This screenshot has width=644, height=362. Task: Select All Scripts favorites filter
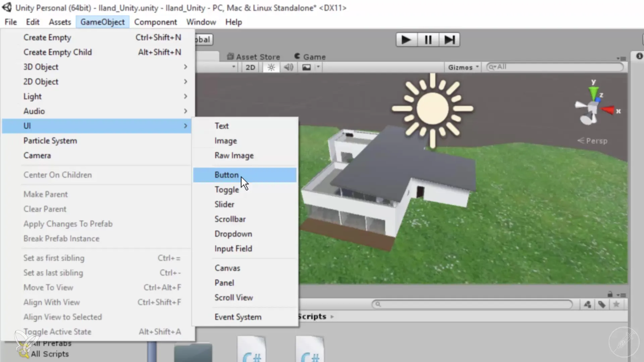[x=50, y=354]
